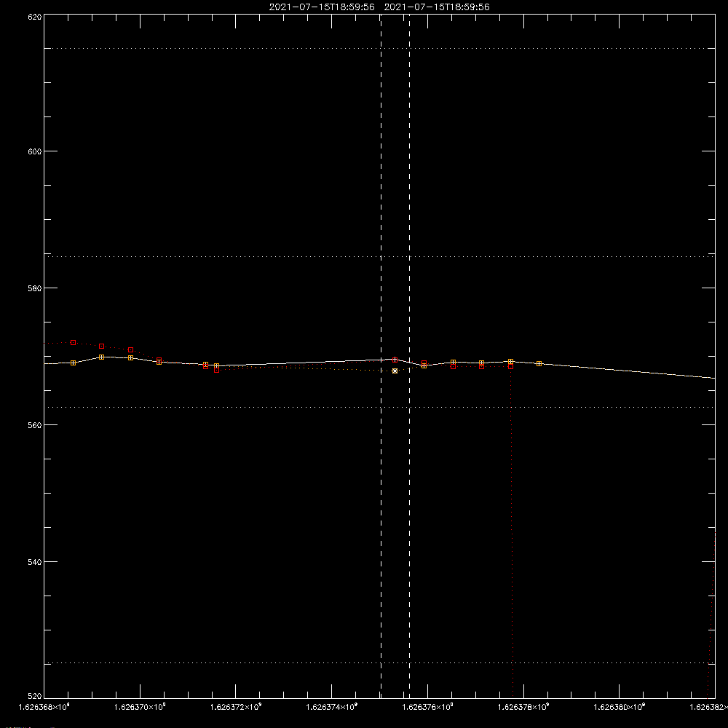Select the red-orange marker atop the white marker
Screen dimensions: 728x728
[x=395, y=360]
